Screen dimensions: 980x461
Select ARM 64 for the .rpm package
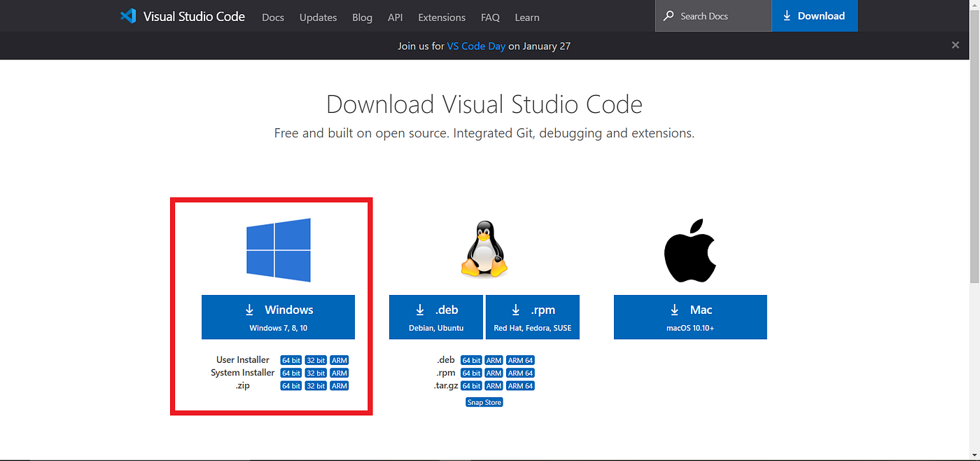pos(520,373)
